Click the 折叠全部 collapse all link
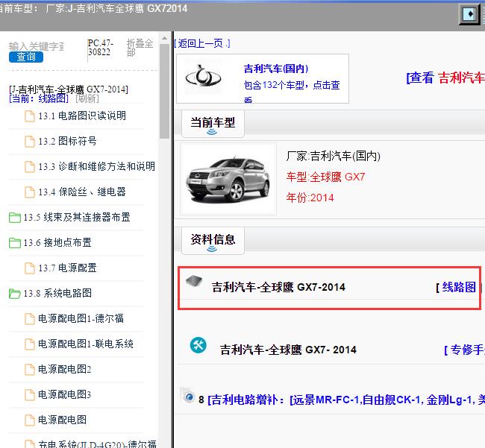Screen dimensions: 485x448 140,48
